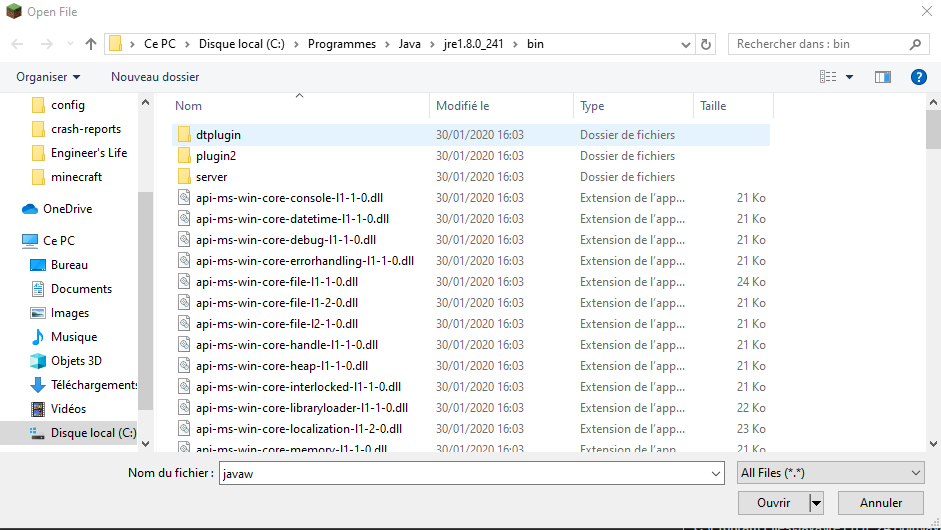Expand chevron after Ce PC in breadcrumb

tap(187, 44)
